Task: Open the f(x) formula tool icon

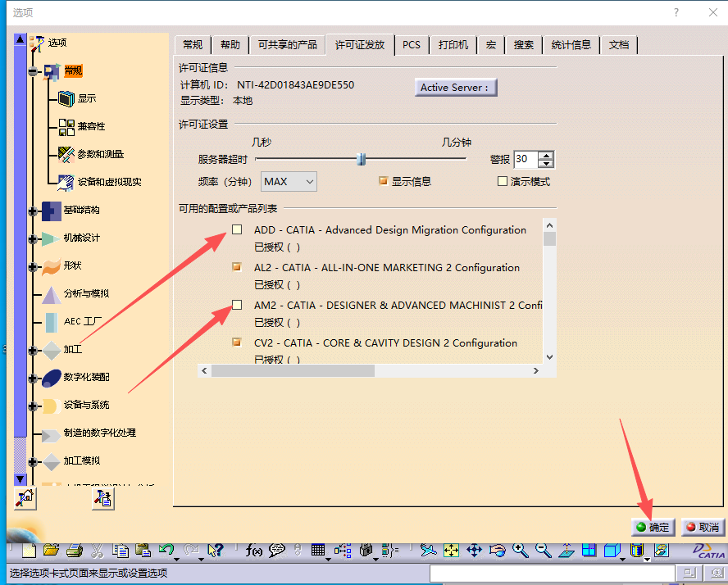Action: coord(254,550)
